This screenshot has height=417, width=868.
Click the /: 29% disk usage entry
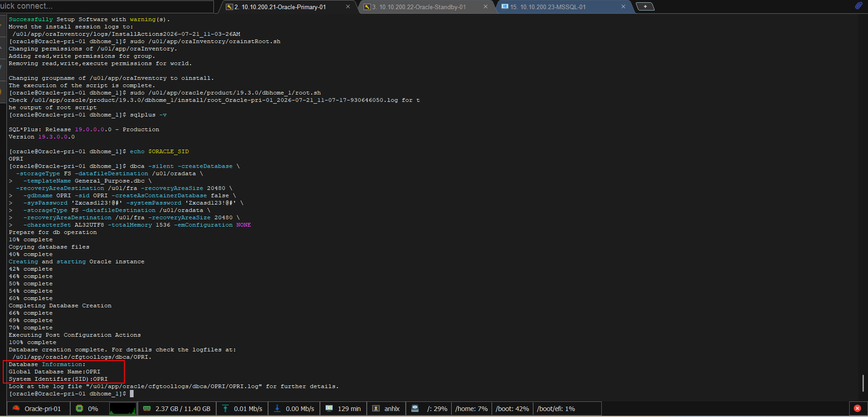[437, 409]
